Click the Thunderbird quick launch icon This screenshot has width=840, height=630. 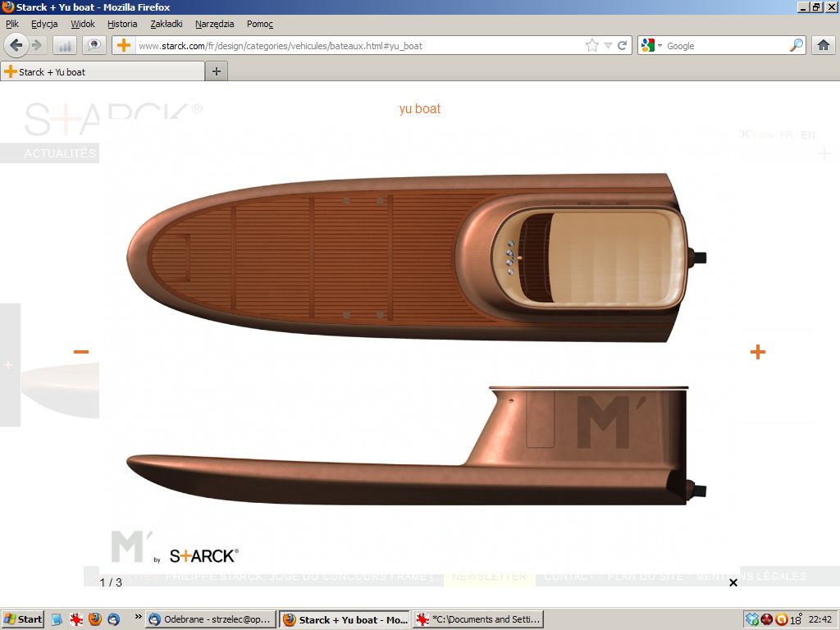pyautogui.click(x=113, y=619)
